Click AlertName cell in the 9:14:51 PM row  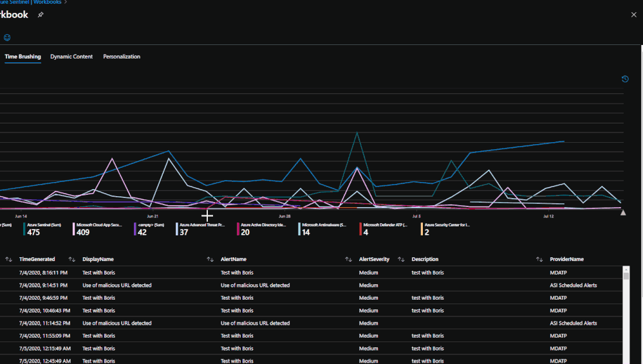pyautogui.click(x=255, y=286)
